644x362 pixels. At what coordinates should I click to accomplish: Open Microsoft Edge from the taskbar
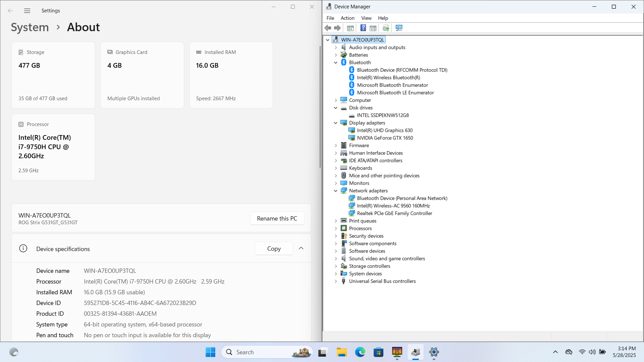[x=360, y=352]
